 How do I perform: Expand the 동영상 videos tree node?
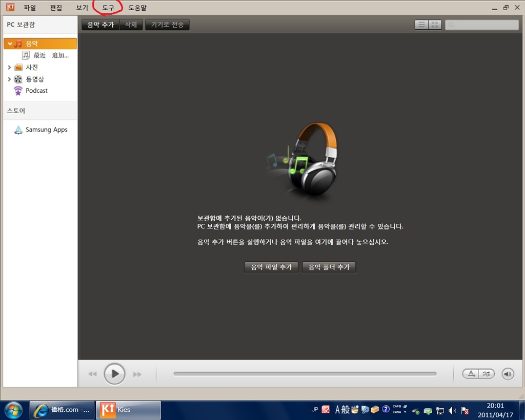pos(9,79)
